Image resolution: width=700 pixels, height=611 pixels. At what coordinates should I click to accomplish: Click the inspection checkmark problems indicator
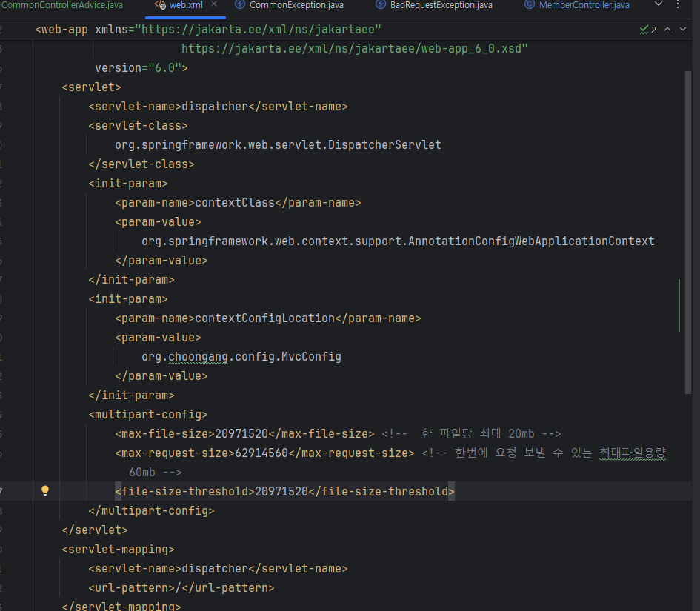(x=647, y=30)
